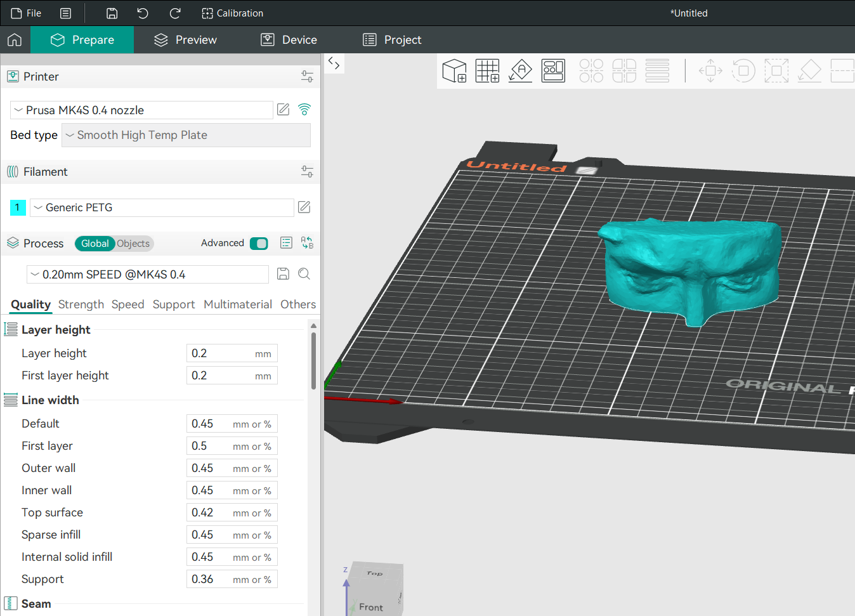Image resolution: width=855 pixels, height=616 pixels.
Task: Click the save icon in top bar
Action: point(112,13)
